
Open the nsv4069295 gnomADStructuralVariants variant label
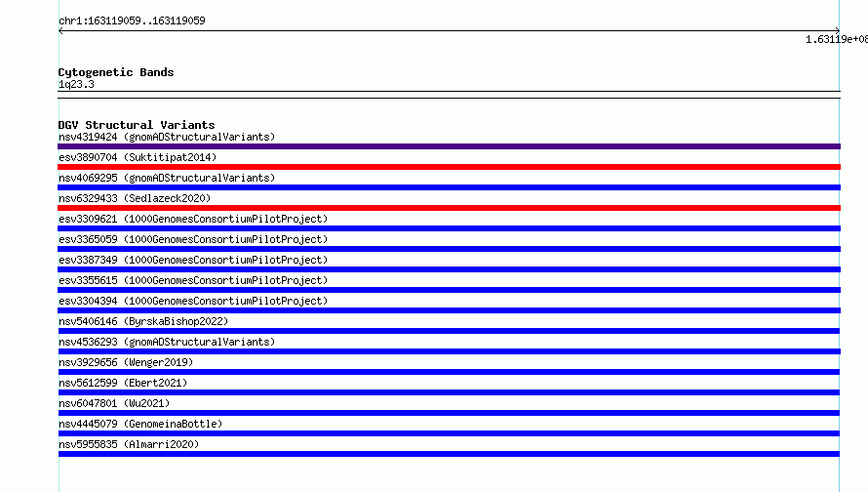click(167, 178)
